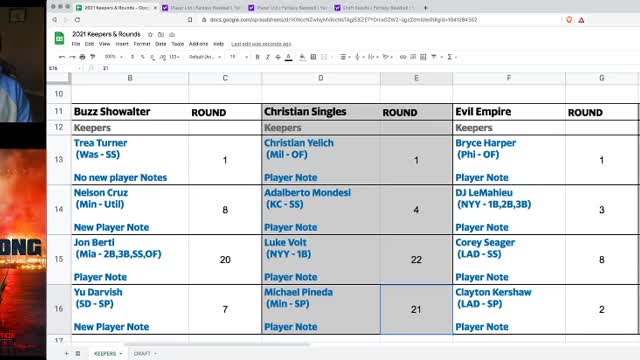Switch to the DRAFT sheet tab
Image resolution: width=640 pixels, height=360 pixels.
144,353
